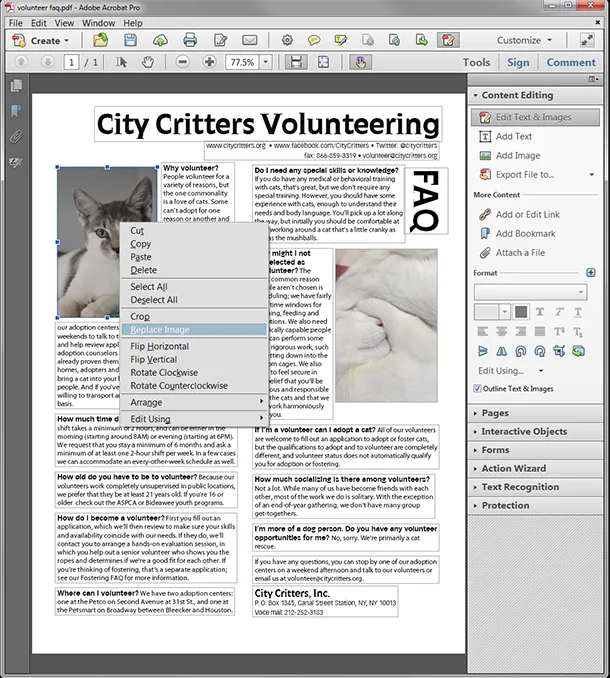Toggle Outline Text & Images checkbox
Screen dimensions: 610x678
tap(477, 388)
